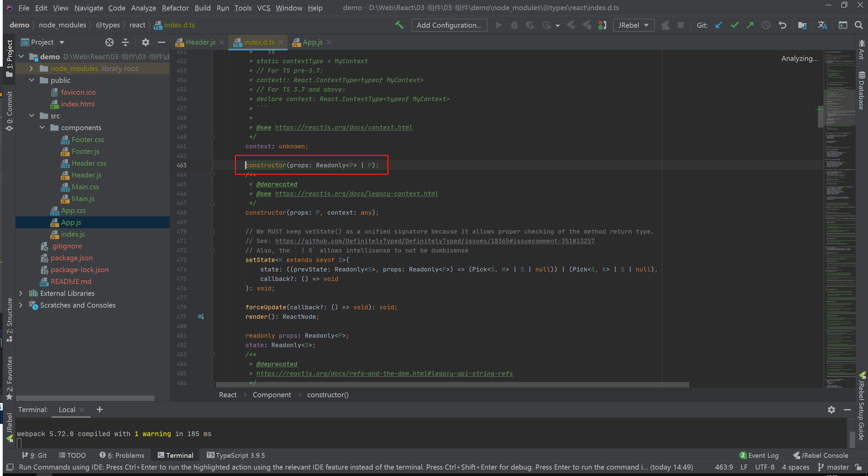The width and height of the screenshot is (868, 476).
Task: Open the VCS menu
Action: tap(264, 8)
